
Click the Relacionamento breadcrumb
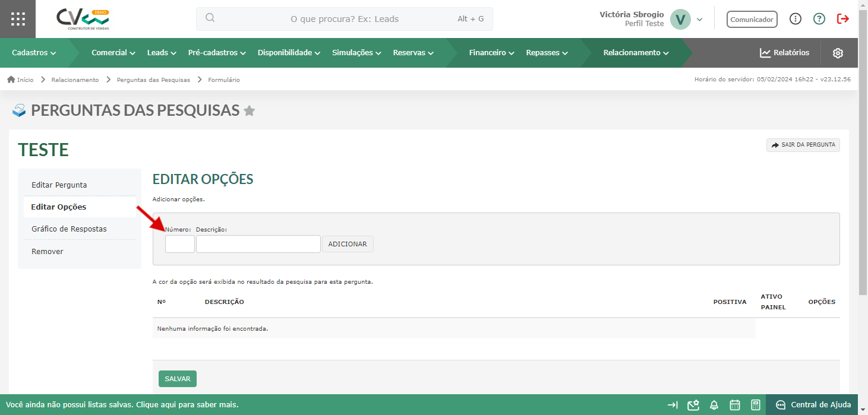(x=75, y=80)
